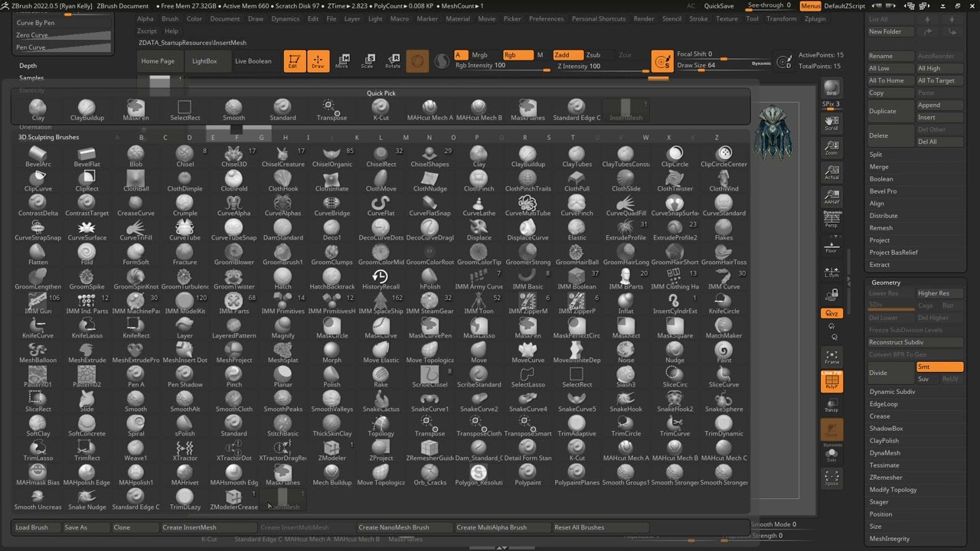
Task: Click the QuickSave button
Action: (719, 5)
